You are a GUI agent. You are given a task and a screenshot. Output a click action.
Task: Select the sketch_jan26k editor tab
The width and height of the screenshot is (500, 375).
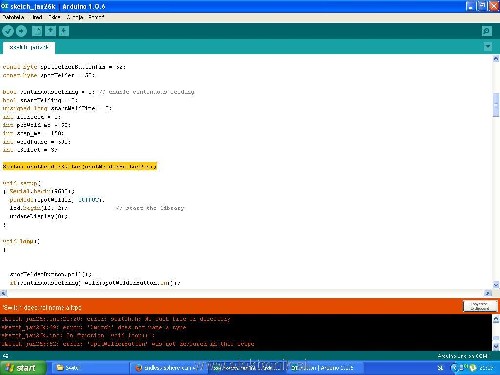[x=29, y=48]
